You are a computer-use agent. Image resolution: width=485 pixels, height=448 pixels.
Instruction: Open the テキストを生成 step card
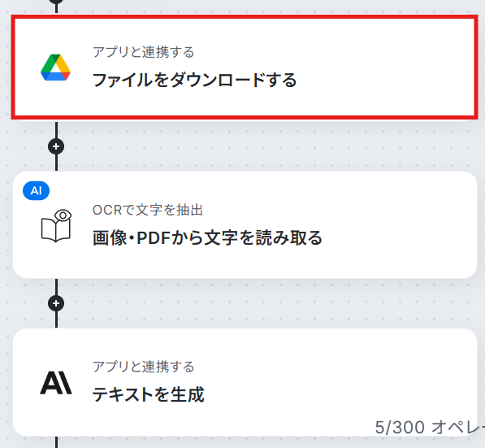click(x=245, y=382)
